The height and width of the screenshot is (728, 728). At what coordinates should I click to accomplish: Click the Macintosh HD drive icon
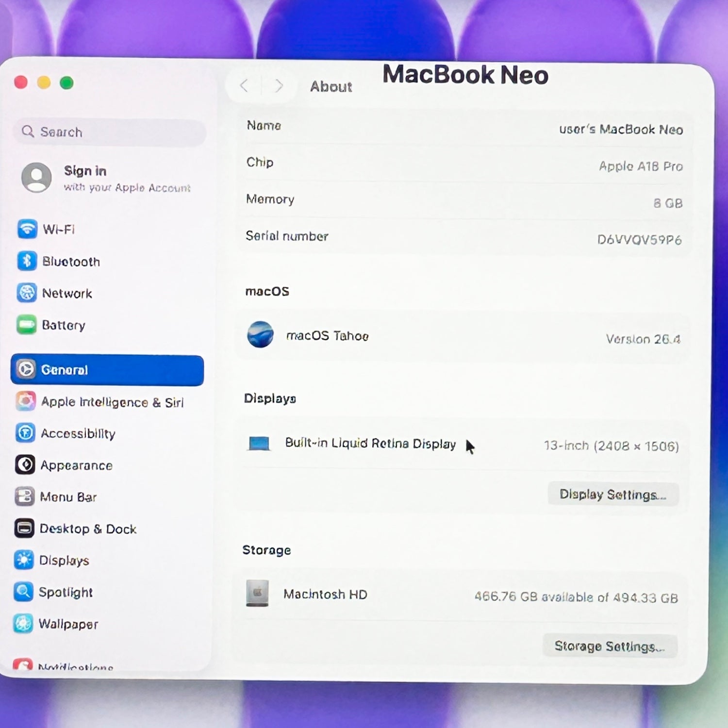[257, 593]
